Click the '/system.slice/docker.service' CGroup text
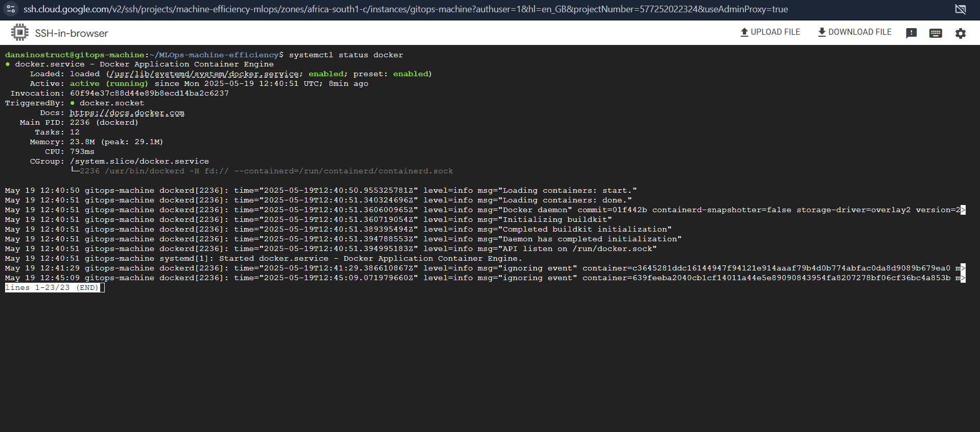 [x=139, y=162]
